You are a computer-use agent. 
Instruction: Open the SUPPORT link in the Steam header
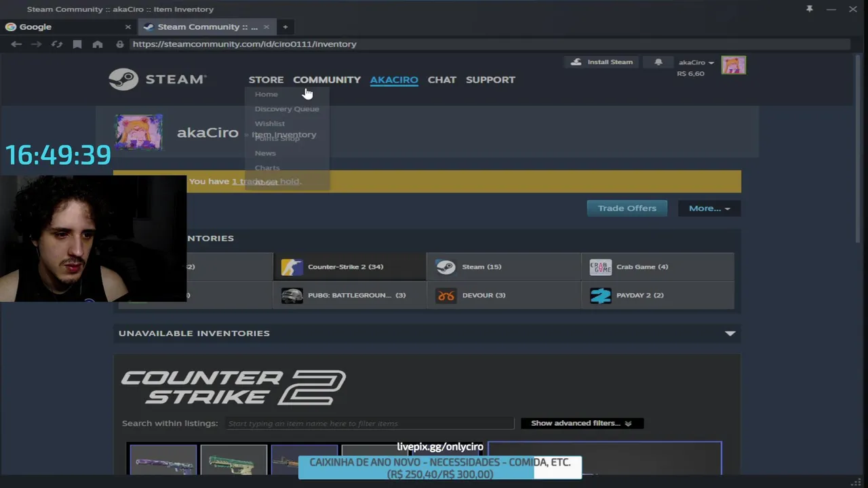490,79
